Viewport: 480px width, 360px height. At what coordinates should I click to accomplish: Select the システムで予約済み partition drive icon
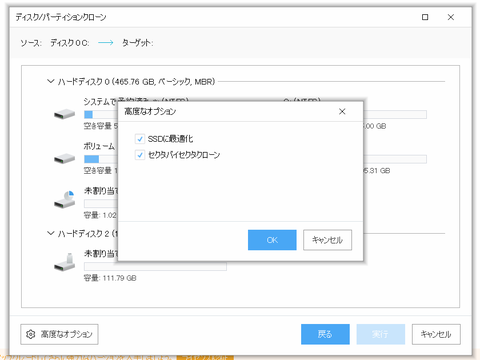click(65, 114)
